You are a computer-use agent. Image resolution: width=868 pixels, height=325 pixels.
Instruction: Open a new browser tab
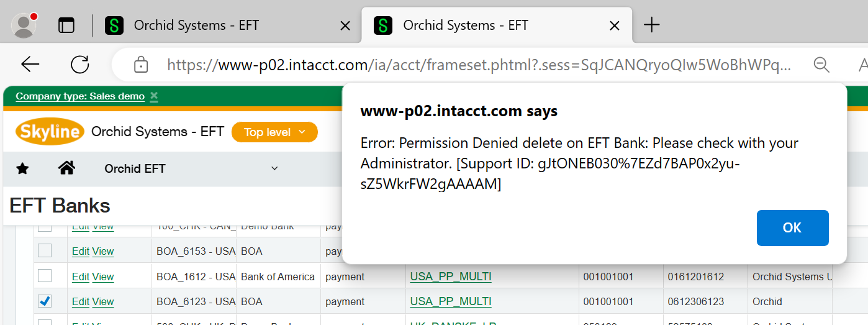(651, 25)
